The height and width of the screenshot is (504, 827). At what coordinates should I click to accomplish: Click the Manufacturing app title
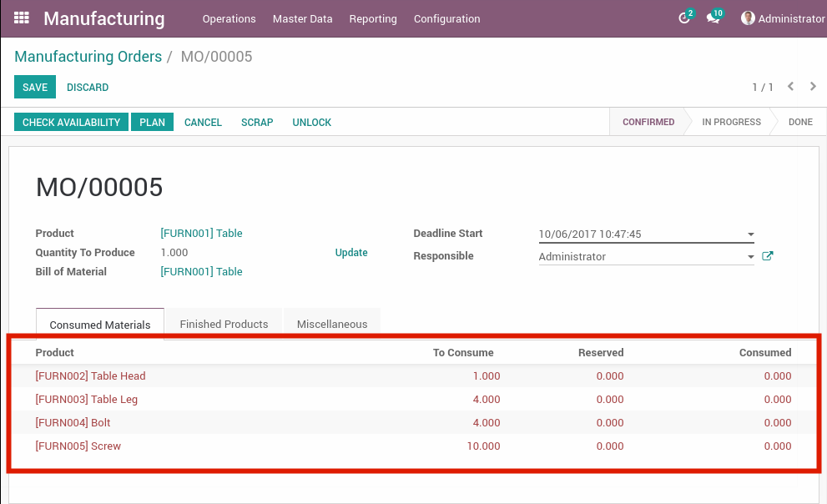coord(104,18)
